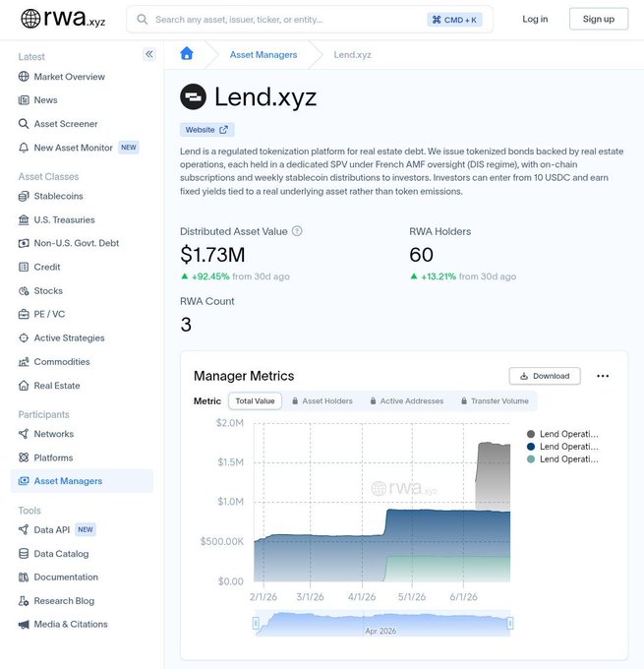This screenshot has height=669, width=644.
Task: Click the +92.45% change text
Action: pos(210,276)
